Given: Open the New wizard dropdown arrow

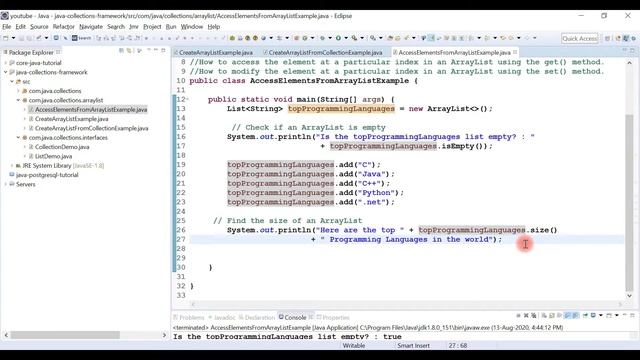Looking at the screenshot, I should 13,38.
